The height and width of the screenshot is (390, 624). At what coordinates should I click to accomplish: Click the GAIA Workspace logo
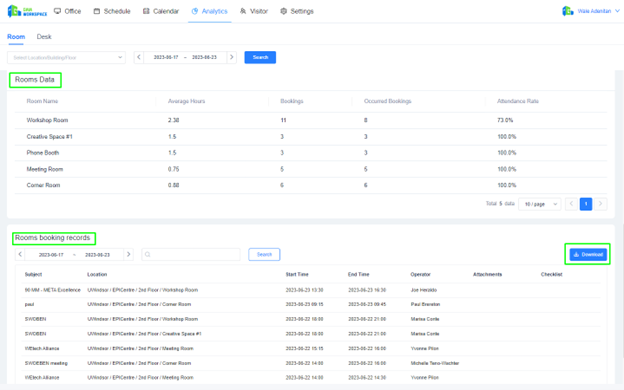(x=27, y=11)
